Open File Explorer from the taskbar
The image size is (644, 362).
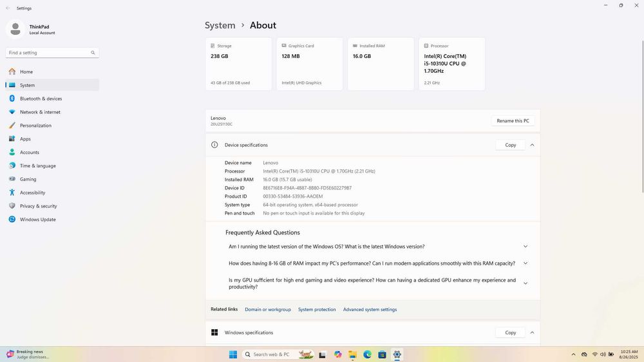pyautogui.click(x=352, y=355)
